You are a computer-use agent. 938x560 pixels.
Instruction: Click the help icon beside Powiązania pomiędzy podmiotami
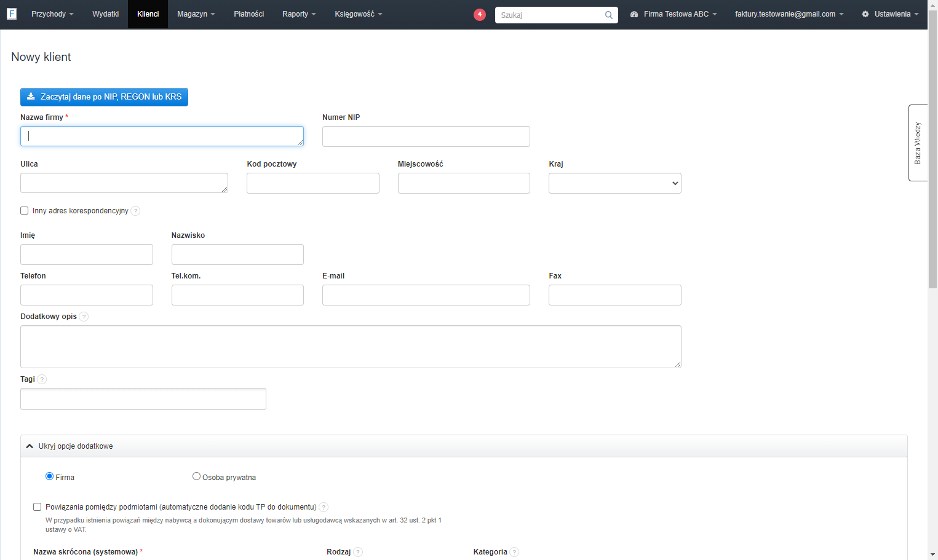point(324,507)
